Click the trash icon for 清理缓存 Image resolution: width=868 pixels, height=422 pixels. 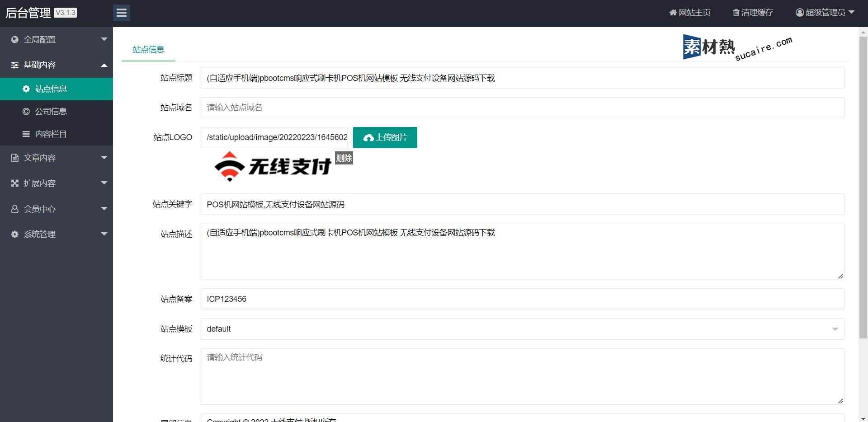click(x=736, y=13)
